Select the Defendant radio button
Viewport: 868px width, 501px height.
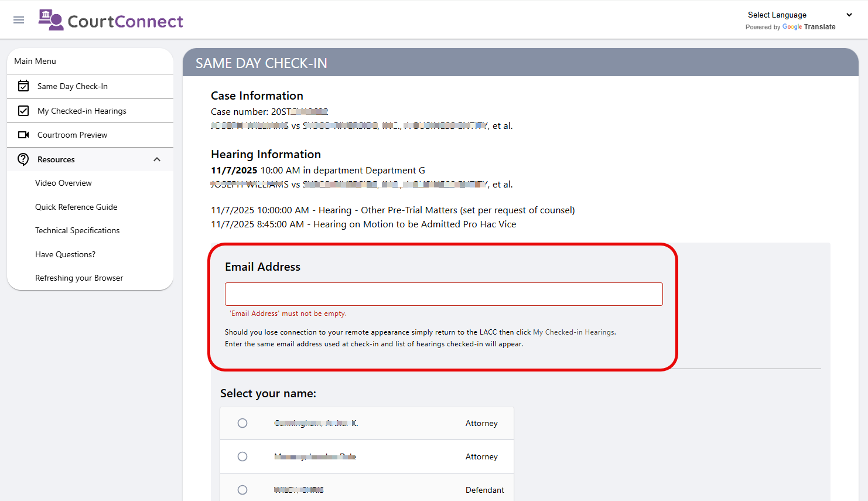[x=242, y=490]
